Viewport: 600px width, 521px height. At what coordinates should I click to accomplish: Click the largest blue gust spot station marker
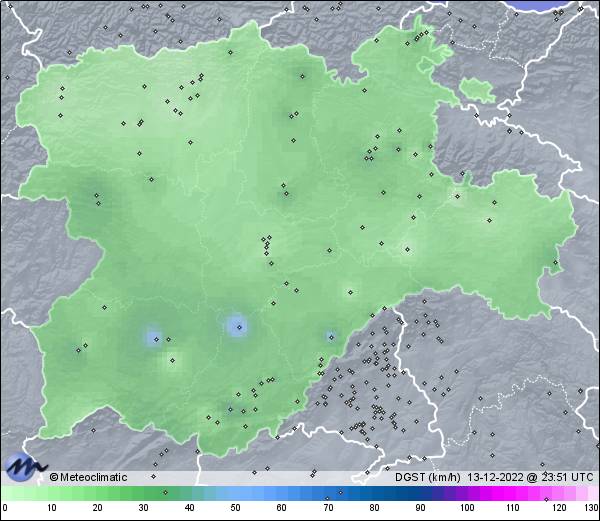pos(240,327)
